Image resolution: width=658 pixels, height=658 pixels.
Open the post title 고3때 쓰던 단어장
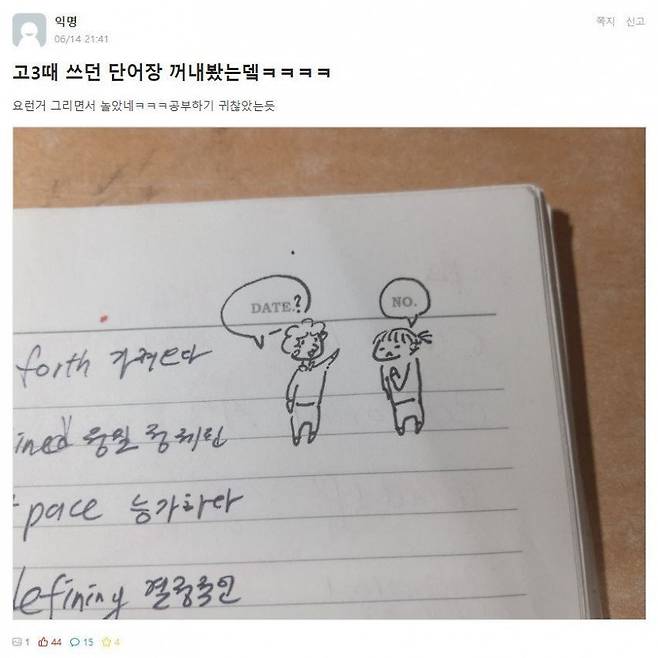pyautogui.click(x=172, y=73)
